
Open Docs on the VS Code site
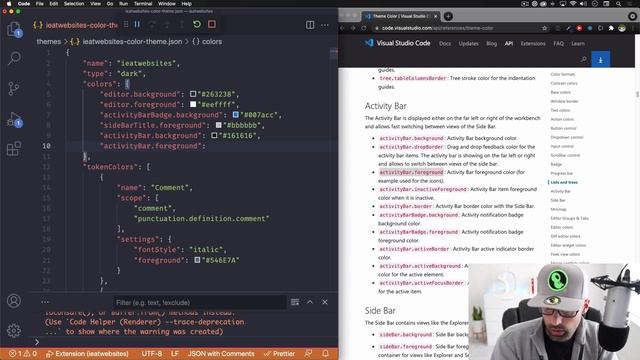coord(445,44)
